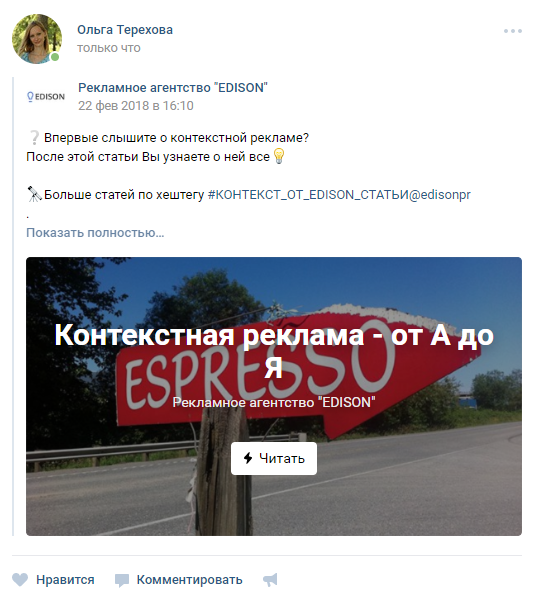The image size is (541, 604).
Task: Open Рекламное агентство "EDISON" group link
Action: point(173,88)
